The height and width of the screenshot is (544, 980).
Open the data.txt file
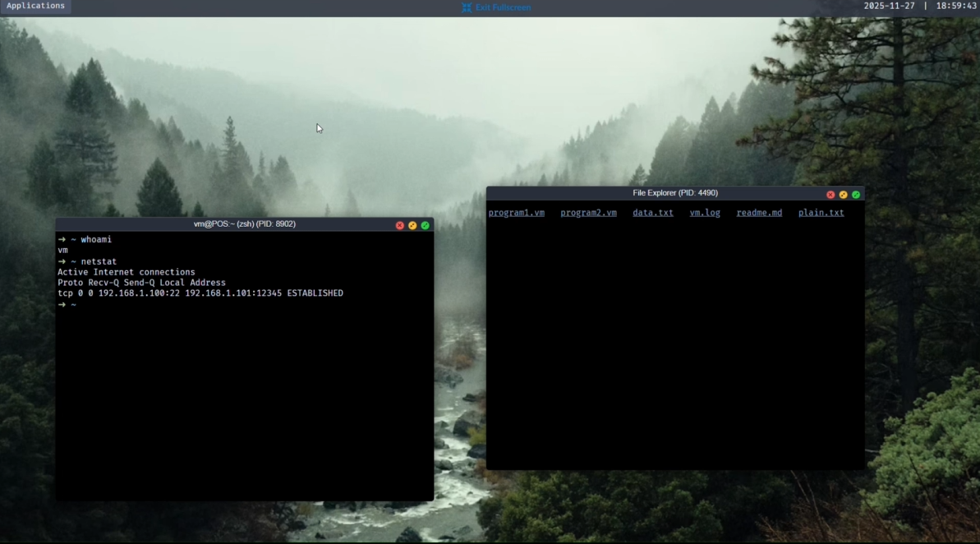click(652, 212)
